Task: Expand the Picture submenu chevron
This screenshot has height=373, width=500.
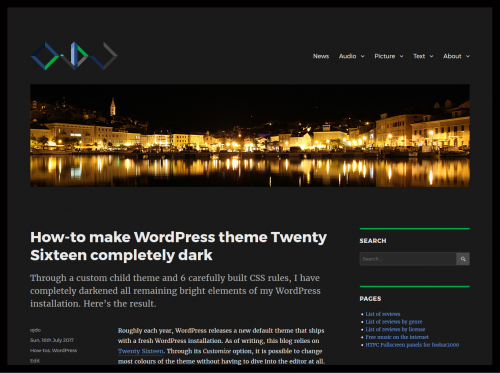Action: point(401,56)
